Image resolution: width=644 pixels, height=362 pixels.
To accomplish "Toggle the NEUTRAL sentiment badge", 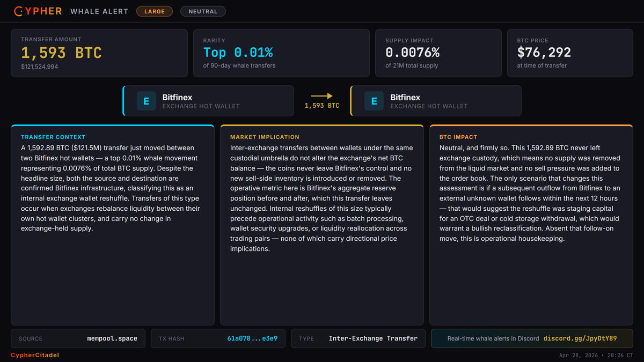I will 203,11.
